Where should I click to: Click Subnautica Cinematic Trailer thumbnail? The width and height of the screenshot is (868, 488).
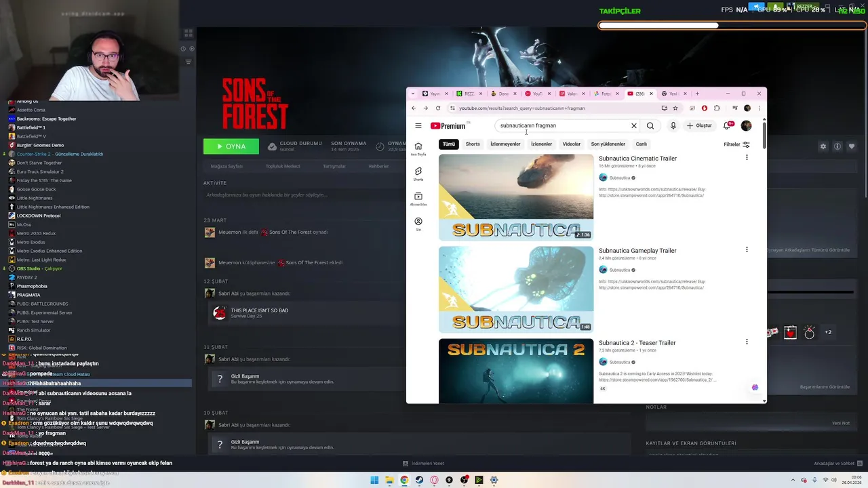click(516, 197)
